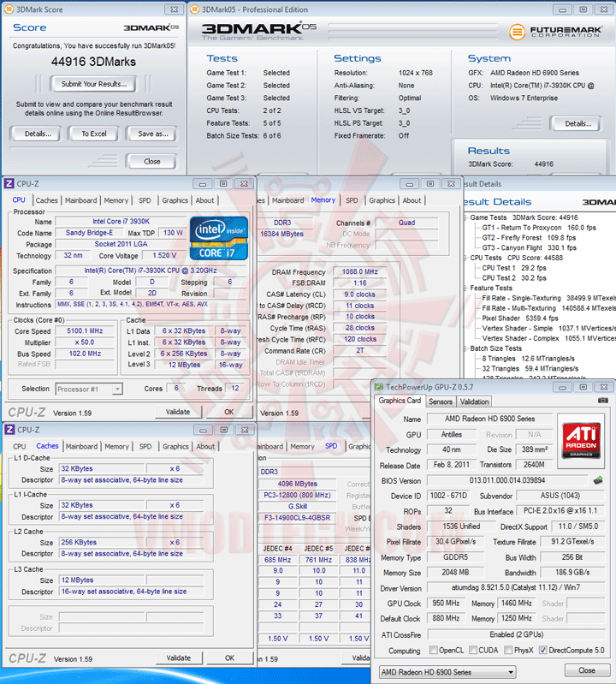Open the Processor #1 selection dropdown
616x684 pixels.
89,389
